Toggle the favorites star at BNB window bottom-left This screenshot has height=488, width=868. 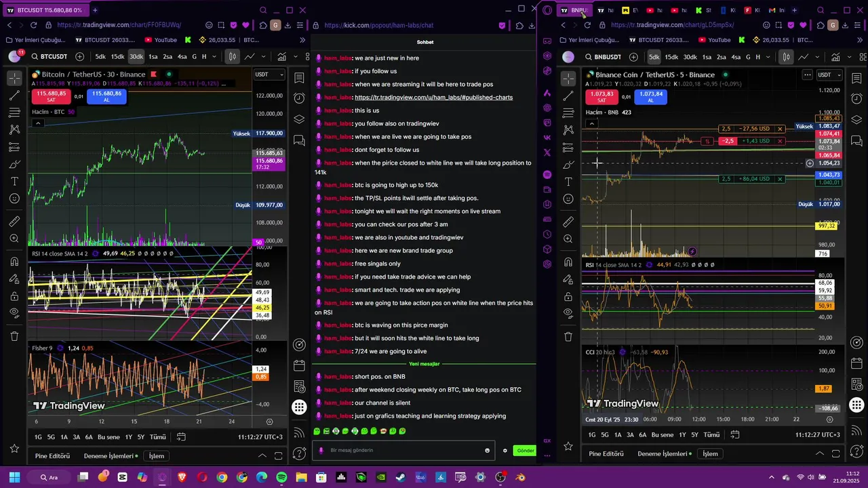pos(568,446)
